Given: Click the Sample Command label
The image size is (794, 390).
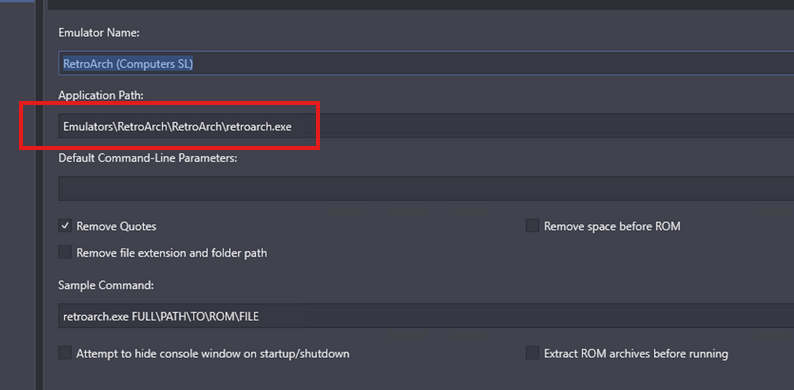Looking at the screenshot, I should coord(106,285).
